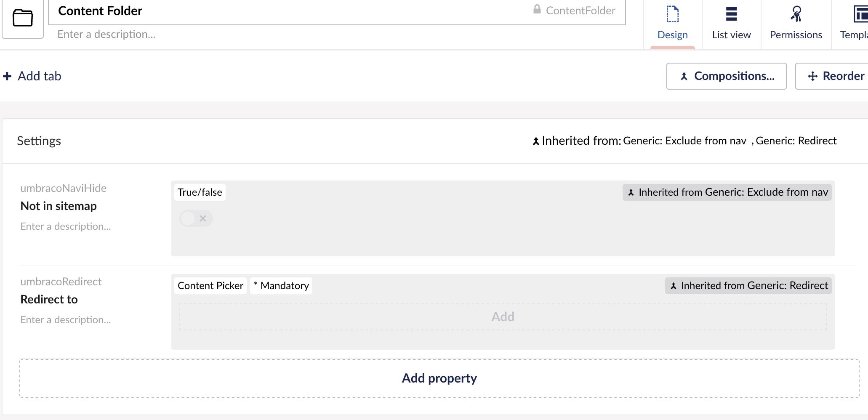Click Add in the content picker area
The height and width of the screenshot is (420, 868).
point(503,317)
